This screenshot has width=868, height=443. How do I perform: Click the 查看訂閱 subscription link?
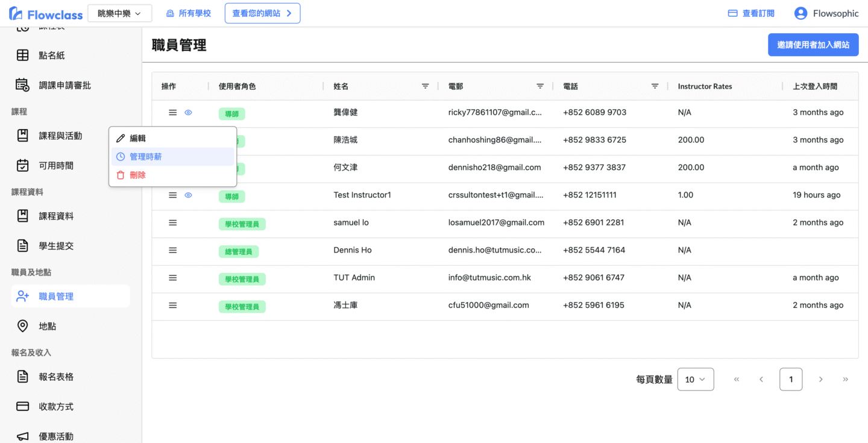click(751, 13)
